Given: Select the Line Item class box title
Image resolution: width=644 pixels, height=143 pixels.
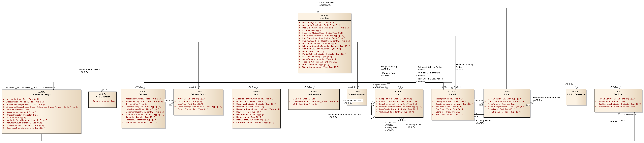Looking at the screenshot, I should 324,18.
